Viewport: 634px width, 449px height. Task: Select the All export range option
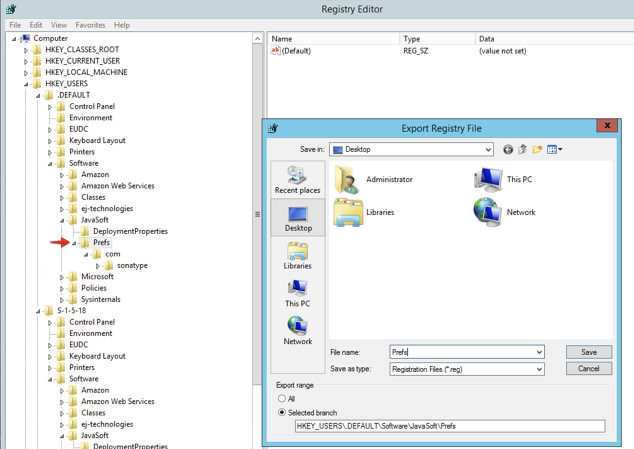coord(283,398)
